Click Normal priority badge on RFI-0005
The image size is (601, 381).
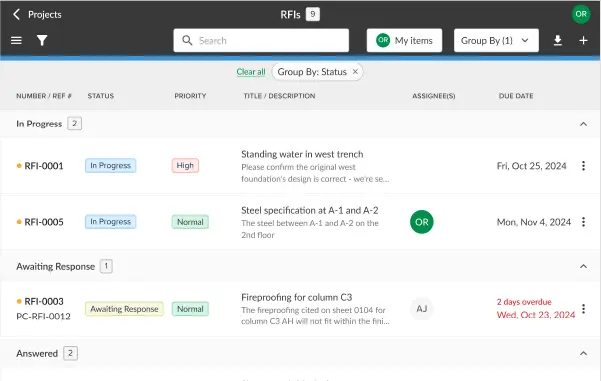point(190,222)
